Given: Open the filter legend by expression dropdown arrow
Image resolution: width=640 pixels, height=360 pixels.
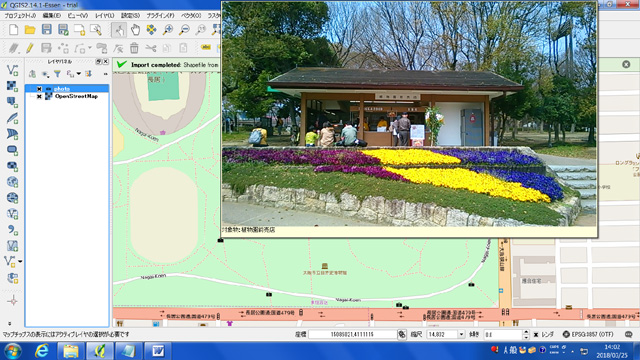Looking at the screenshot, I should (x=79, y=74).
